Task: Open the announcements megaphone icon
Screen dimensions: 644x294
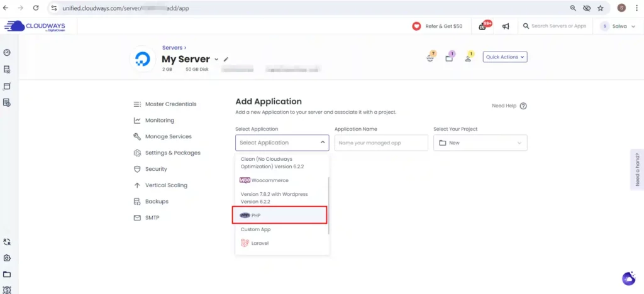Action: point(506,26)
